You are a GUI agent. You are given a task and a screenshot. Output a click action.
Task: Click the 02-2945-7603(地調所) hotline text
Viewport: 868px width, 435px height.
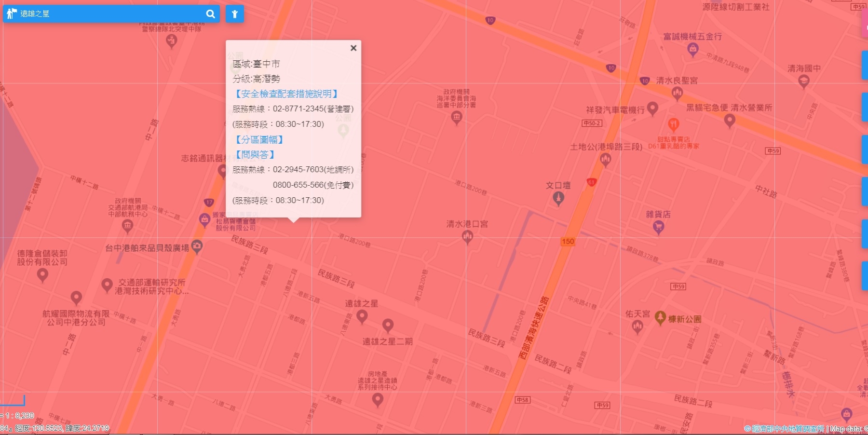313,170
